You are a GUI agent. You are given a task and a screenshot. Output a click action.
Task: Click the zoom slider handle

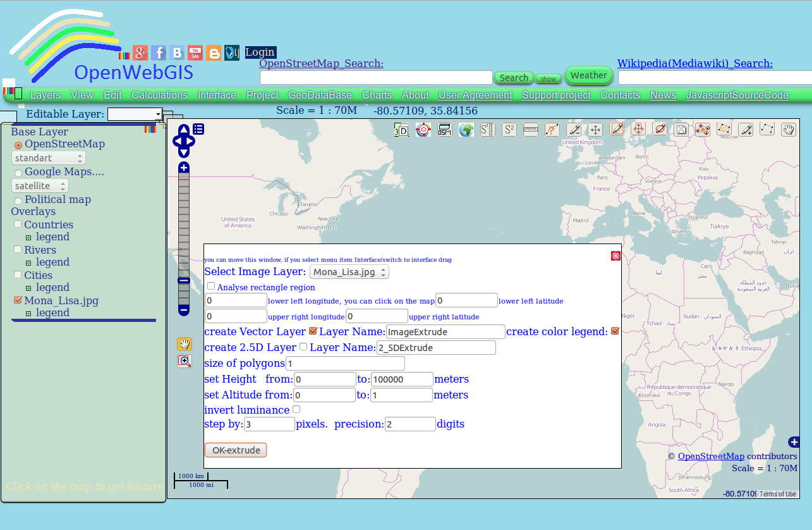tap(184, 280)
